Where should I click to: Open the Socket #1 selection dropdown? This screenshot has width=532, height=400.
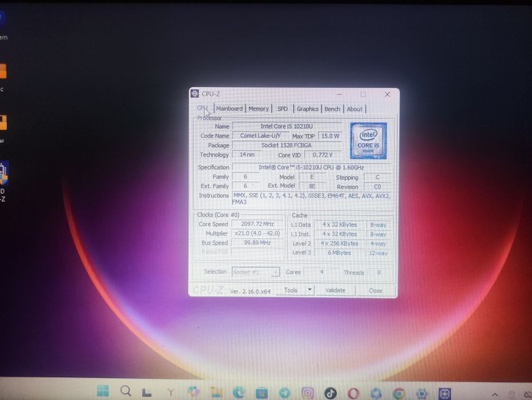256,272
